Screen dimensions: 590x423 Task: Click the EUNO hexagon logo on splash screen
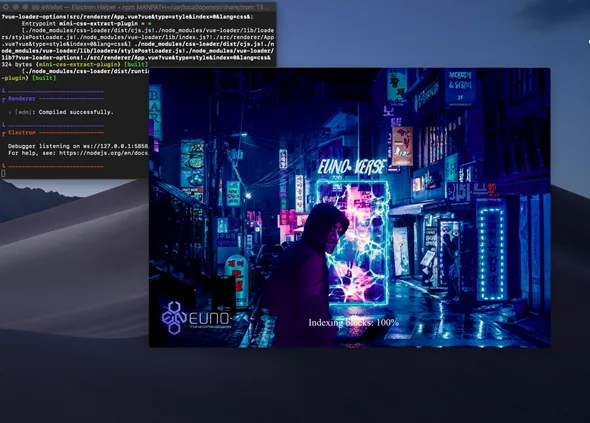[174, 318]
